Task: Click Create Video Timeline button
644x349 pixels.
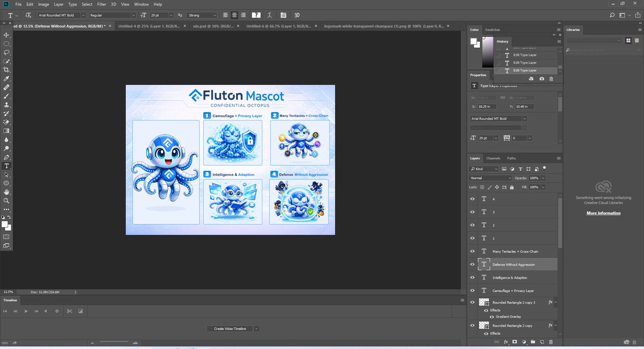Action: 230,329
